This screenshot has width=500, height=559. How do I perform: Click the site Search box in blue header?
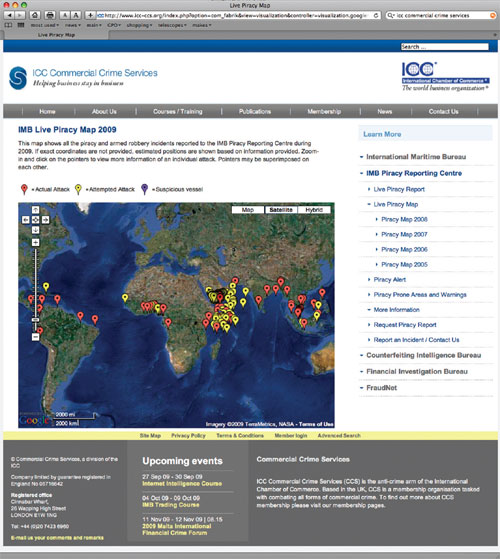(444, 47)
